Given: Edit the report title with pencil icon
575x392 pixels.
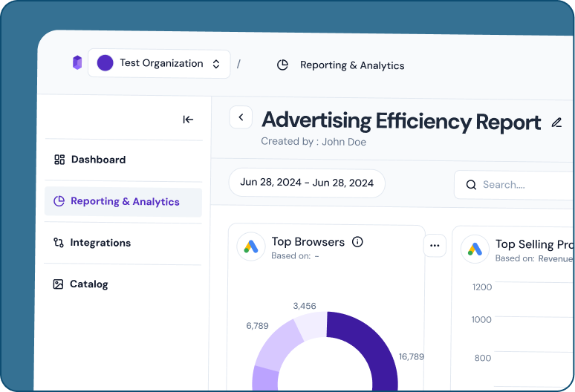Looking at the screenshot, I should click(x=556, y=122).
